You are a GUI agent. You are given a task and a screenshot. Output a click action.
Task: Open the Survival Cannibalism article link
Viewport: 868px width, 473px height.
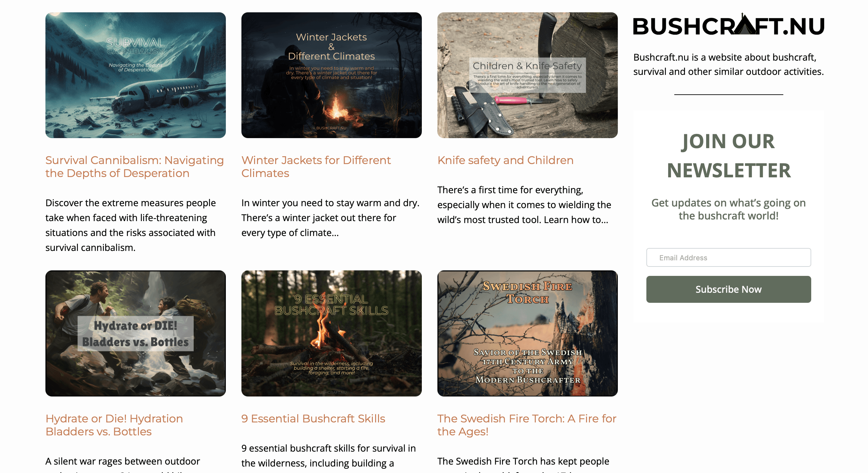point(134,167)
